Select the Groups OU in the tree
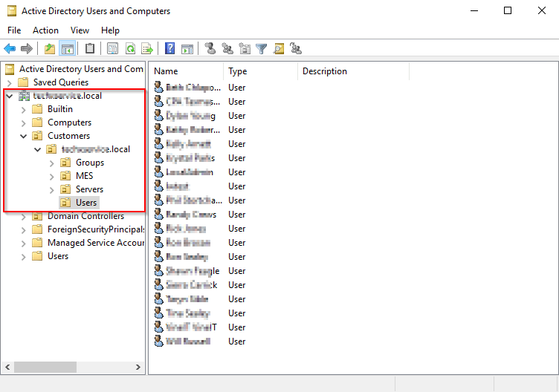This screenshot has width=559, height=392. click(90, 163)
